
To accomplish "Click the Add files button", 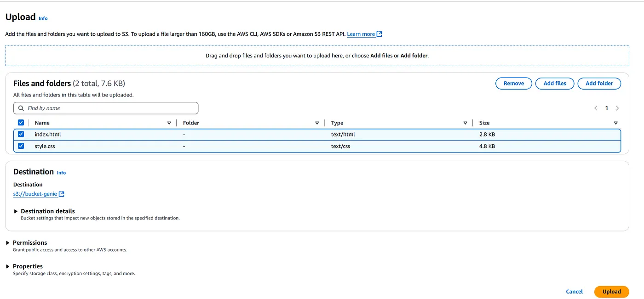I will [555, 84].
